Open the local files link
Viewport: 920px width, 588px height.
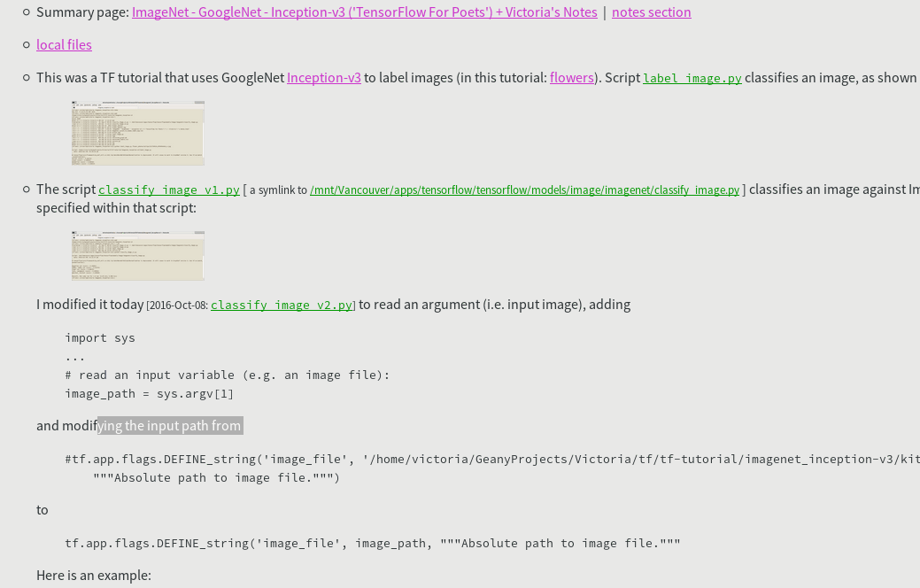click(x=64, y=44)
